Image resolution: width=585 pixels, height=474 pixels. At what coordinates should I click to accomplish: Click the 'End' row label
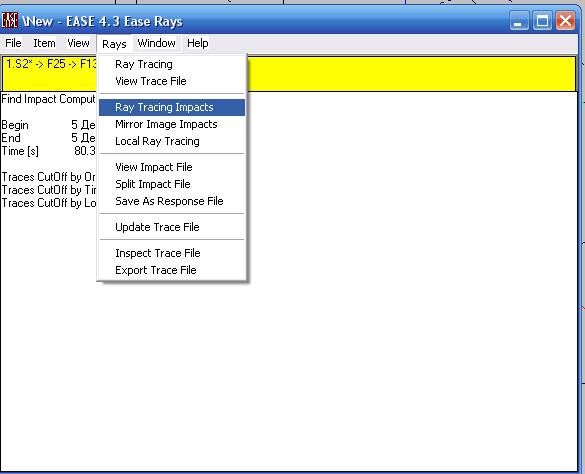pos(11,138)
